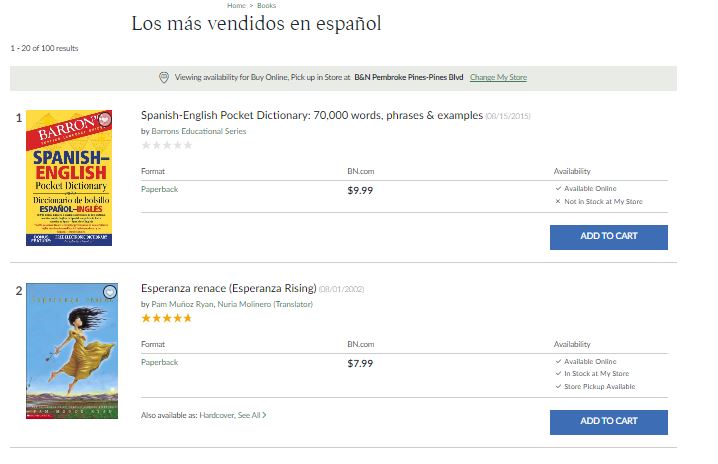
Task: Click the empty star rating for Pocket Dictionary
Action: [166, 145]
